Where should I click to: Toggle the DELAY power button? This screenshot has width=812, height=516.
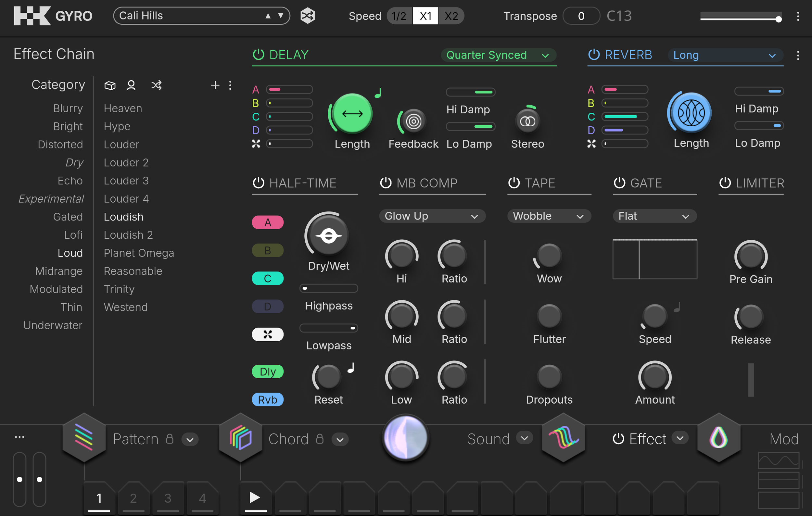(258, 55)
